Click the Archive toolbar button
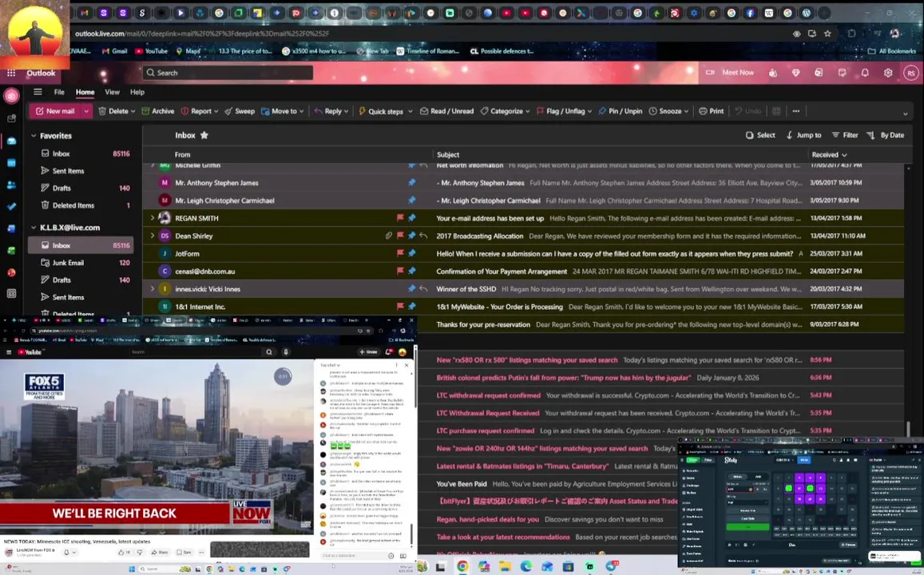 pyautogui.click(x=158, y=111)
